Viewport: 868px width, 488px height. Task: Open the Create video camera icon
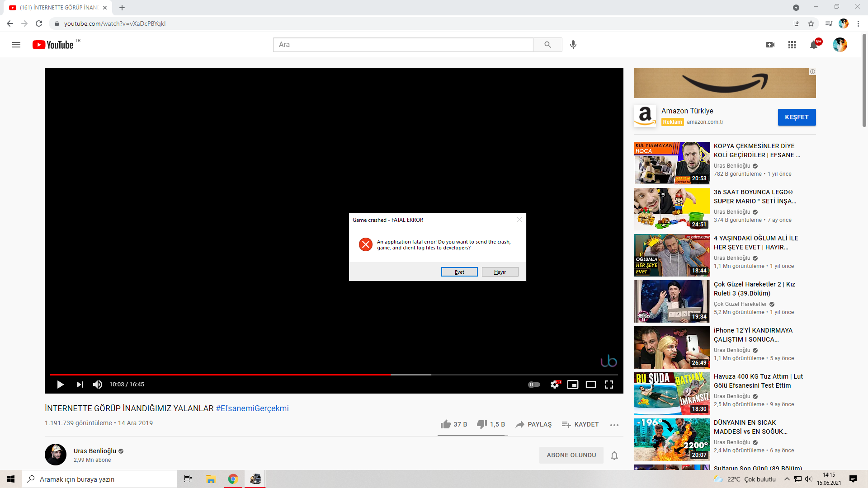click(770, 45)
